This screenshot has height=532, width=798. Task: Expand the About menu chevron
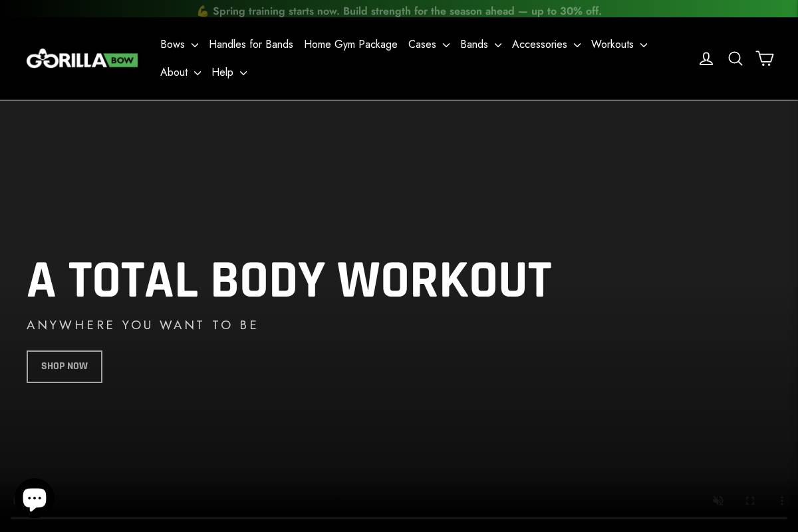point(197,73)
